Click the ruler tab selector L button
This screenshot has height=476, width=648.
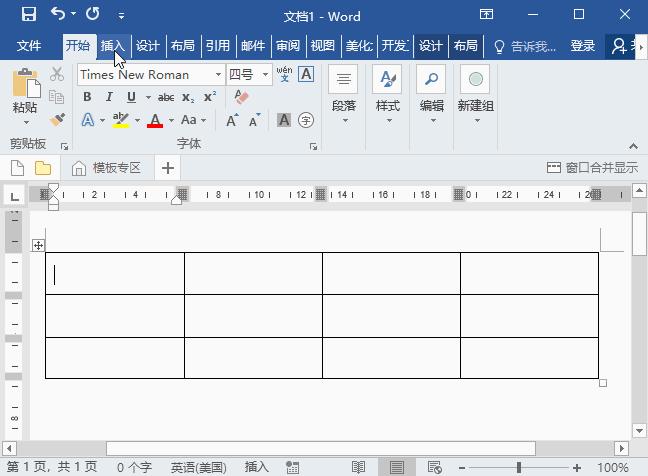pos(14,196)
